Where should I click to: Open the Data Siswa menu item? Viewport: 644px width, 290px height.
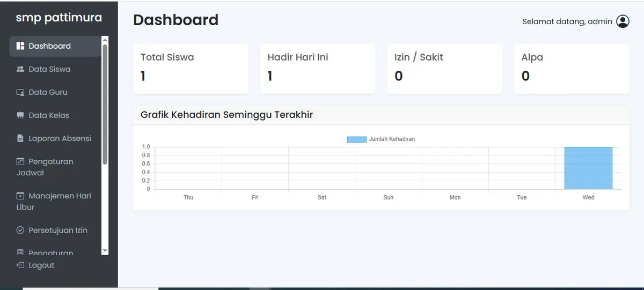coord(55,69)
